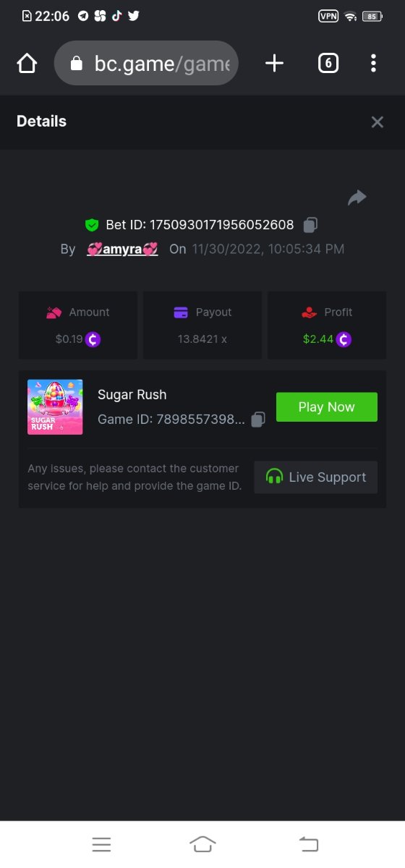Share this bet with the arrow icon
The height and width of the screenshot is (868, 405).
point(357,197)
